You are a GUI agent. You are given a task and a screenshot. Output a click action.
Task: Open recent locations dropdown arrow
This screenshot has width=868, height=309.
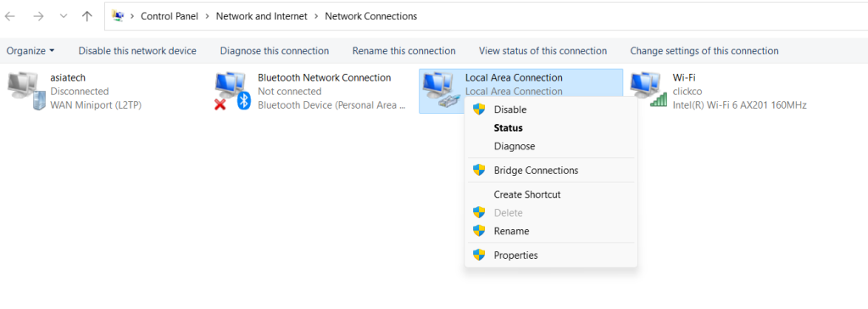pos(63,16)
